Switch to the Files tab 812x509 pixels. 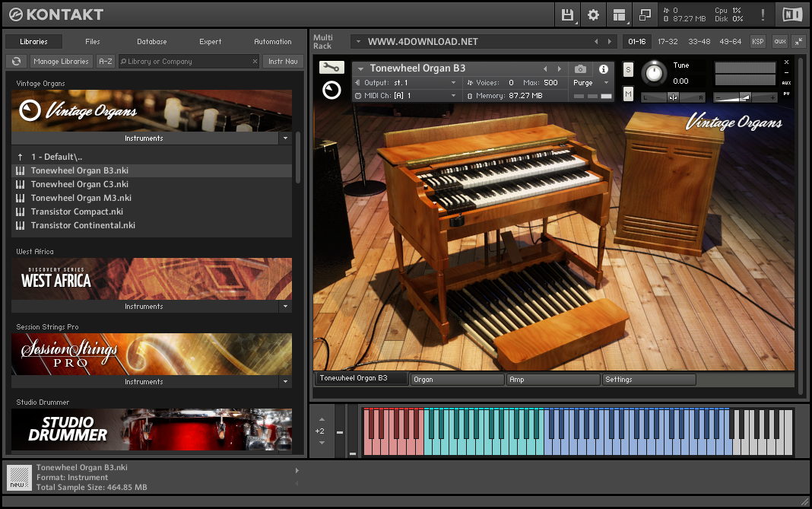93,42
